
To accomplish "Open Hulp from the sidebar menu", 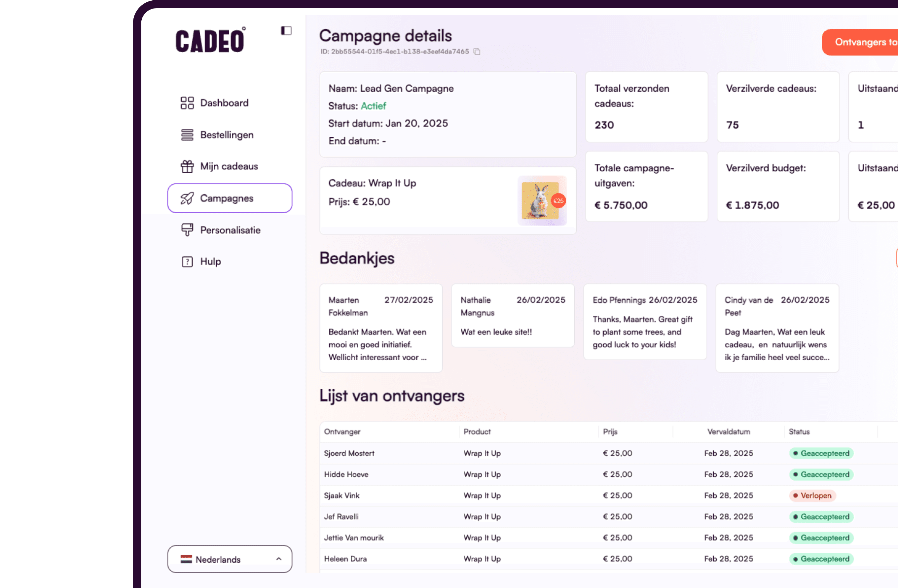I will [210, 261].
